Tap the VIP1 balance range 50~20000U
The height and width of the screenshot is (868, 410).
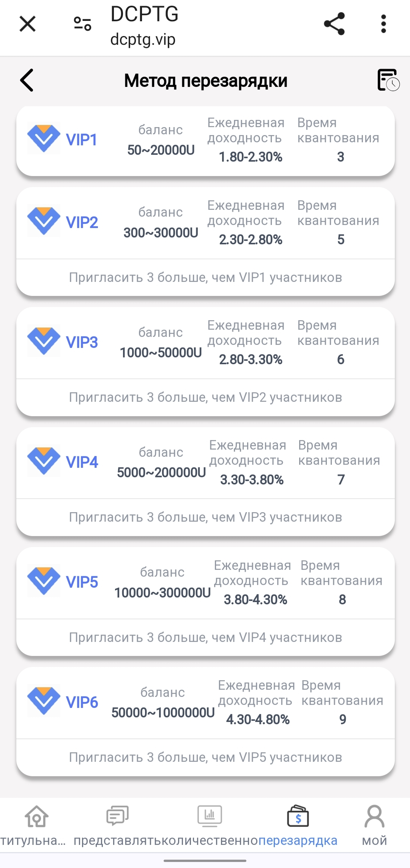[161, 150]
